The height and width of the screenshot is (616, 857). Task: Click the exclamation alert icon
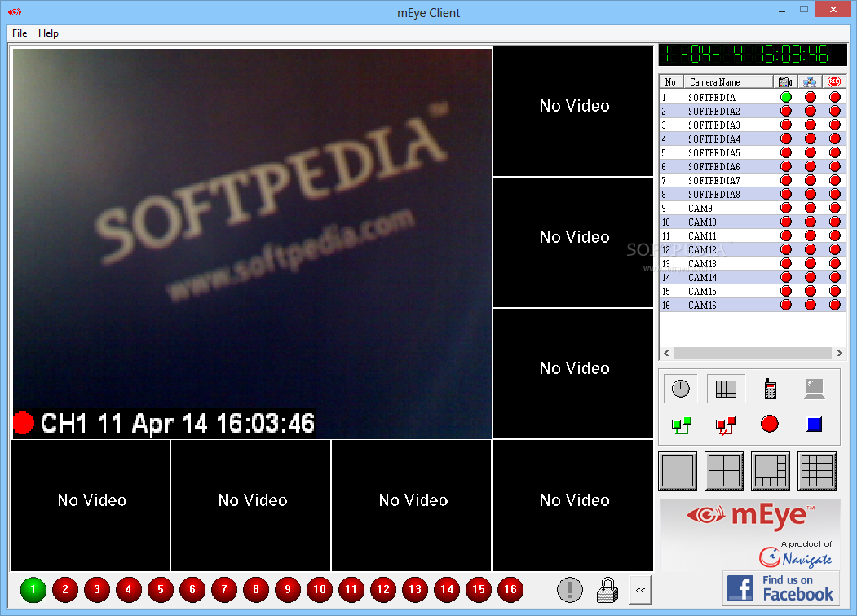pyautogui.click(x=570, y=590)
